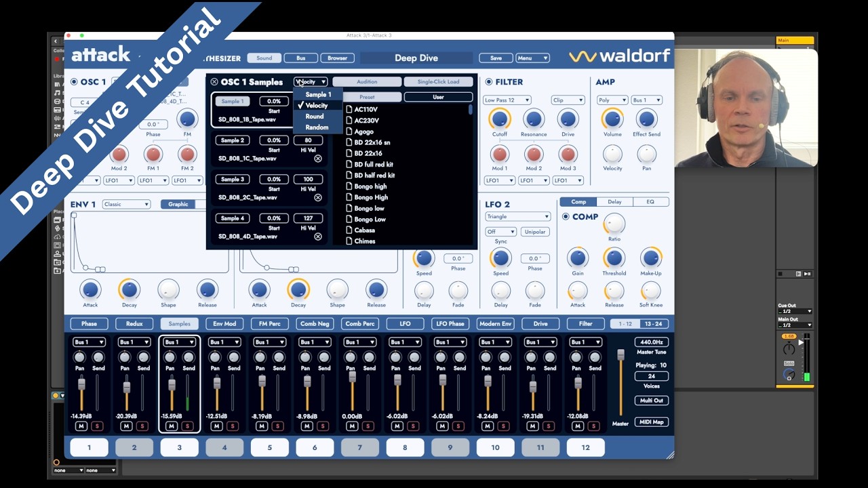Open the Velocity sample mode dropdown
Image resolution: width=868 pixels, height=488 pixels.
point(311,82)
